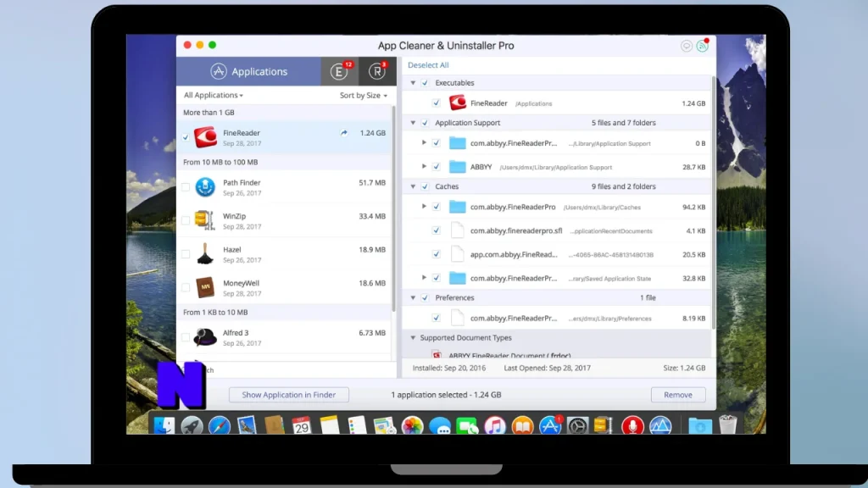Open Finder from the dock
This screenshot has width=868, height=488.
(164, 426)
